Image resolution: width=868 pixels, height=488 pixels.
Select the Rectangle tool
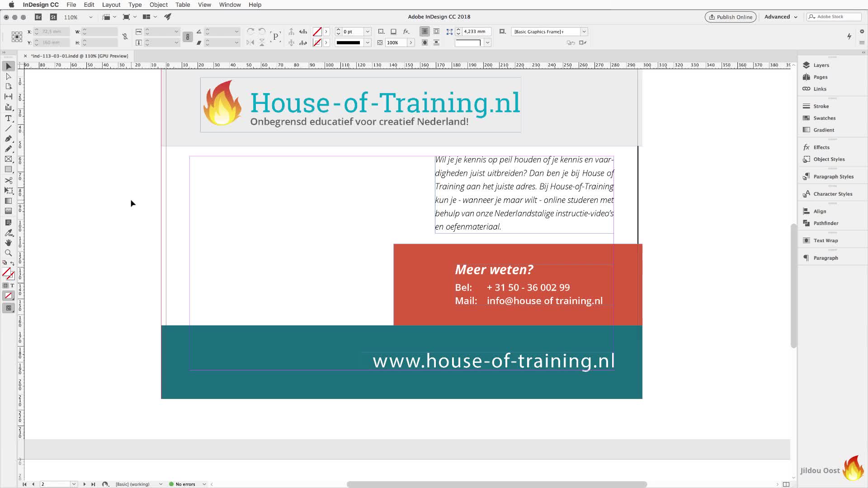click(x=8, y=169)
